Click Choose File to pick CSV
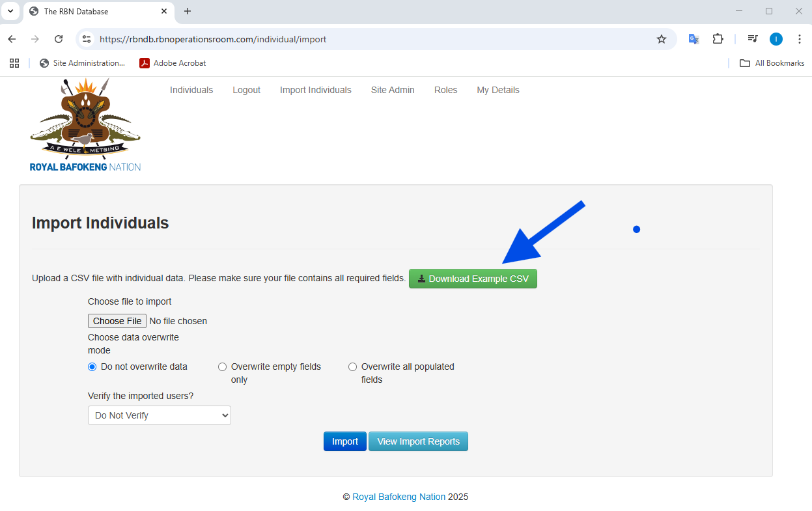 tap(117, 321)
